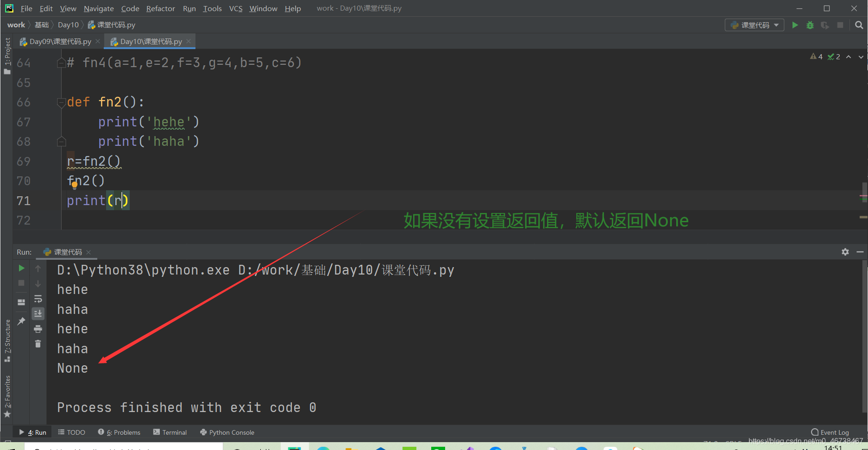Pin the Run tab with pin icon

(x=21, y=321)
